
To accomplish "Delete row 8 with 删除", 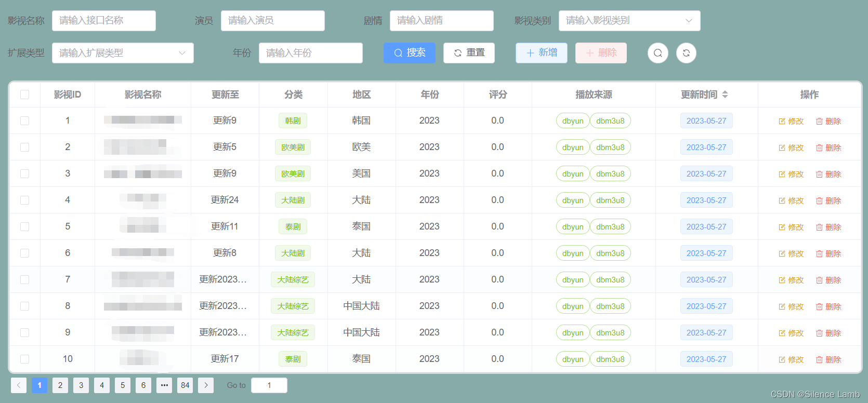I will pos(828,306).
